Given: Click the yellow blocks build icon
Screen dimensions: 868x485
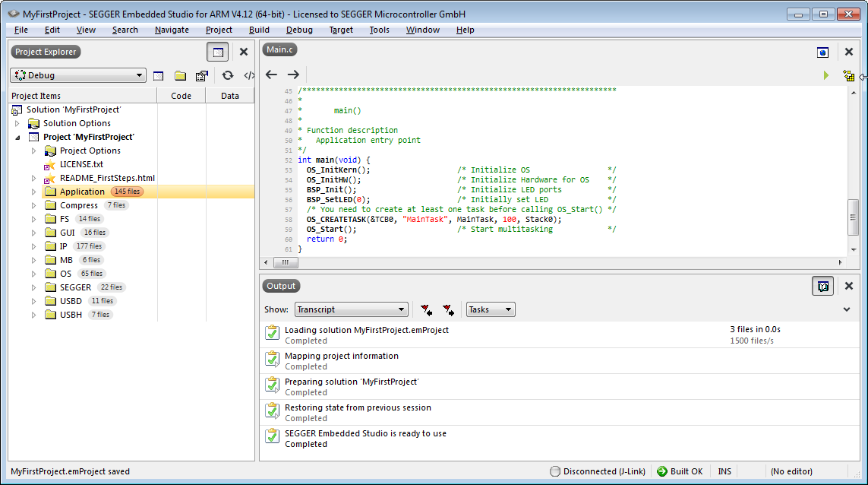Looking at the screenshot, I should [x=848, y=75].
